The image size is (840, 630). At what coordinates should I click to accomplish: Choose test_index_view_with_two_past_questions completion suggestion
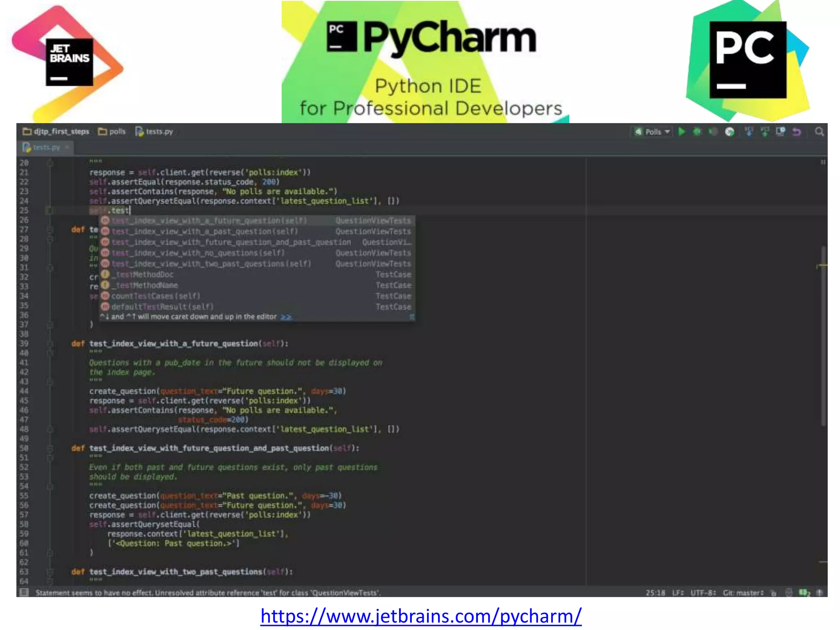coord(258,264)
